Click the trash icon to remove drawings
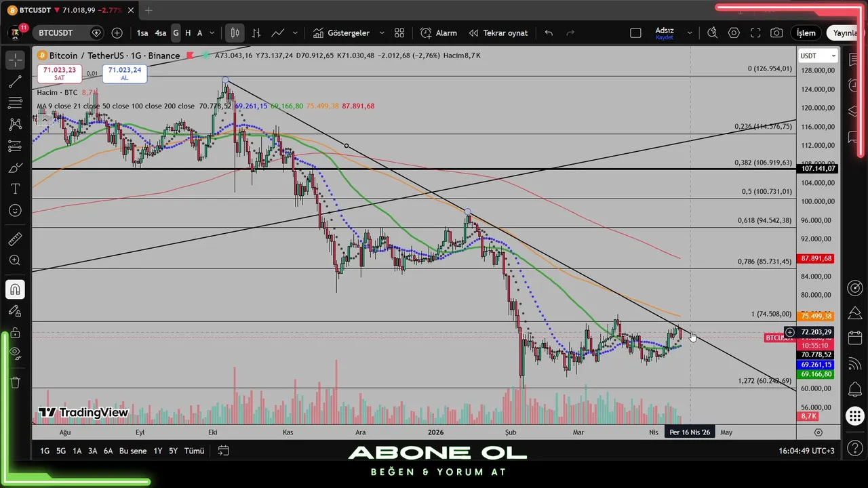 15,382
